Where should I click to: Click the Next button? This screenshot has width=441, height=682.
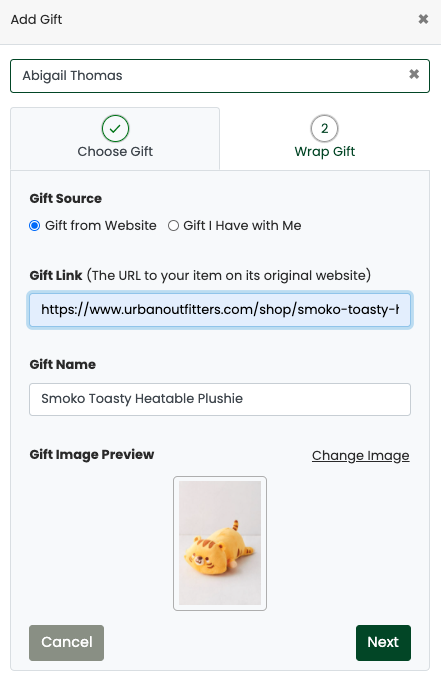[383, 643]
